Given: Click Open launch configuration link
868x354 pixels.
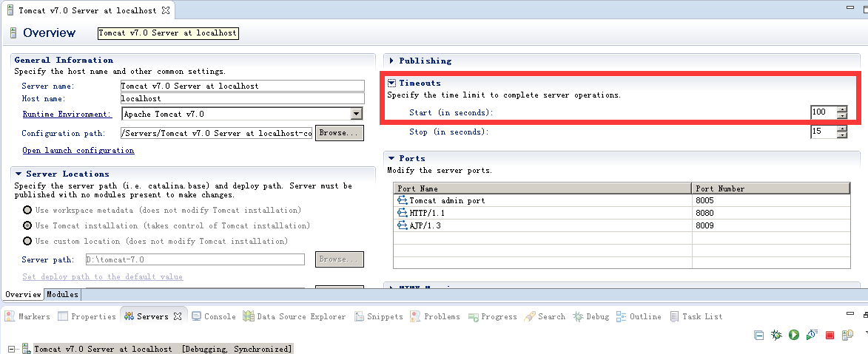Looking at the screenshot, I should coord(78,151).
